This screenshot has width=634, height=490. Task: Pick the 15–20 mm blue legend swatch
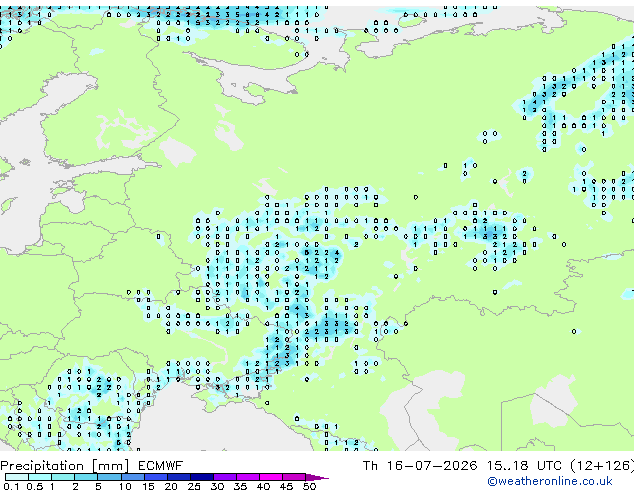pos(156,477)
